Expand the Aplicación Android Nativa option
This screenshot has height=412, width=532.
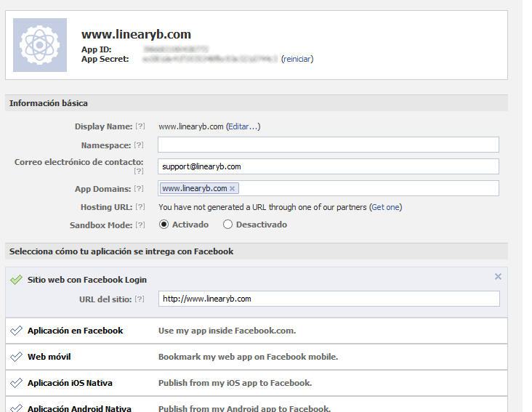(x=257, y=404)
